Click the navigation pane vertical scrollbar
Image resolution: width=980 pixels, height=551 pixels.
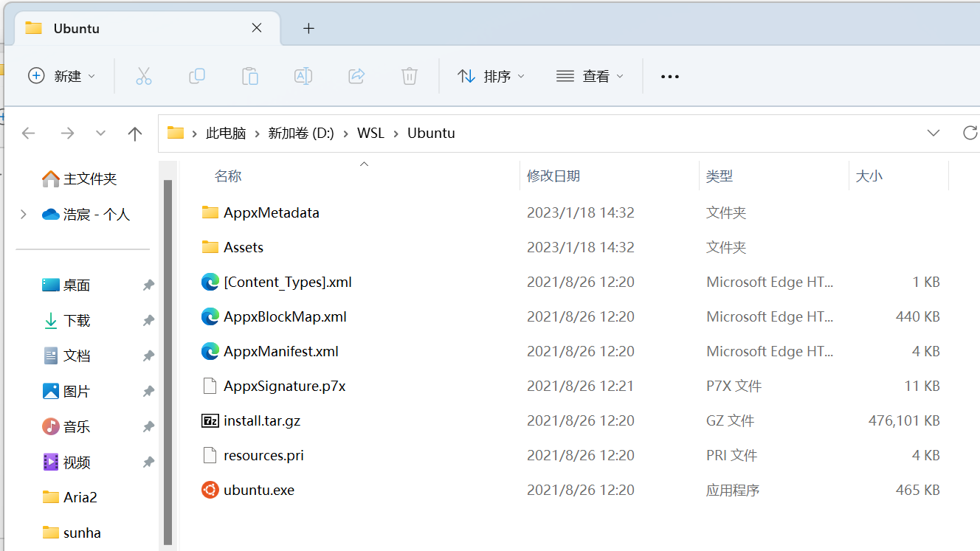click(x=168, y=361)
